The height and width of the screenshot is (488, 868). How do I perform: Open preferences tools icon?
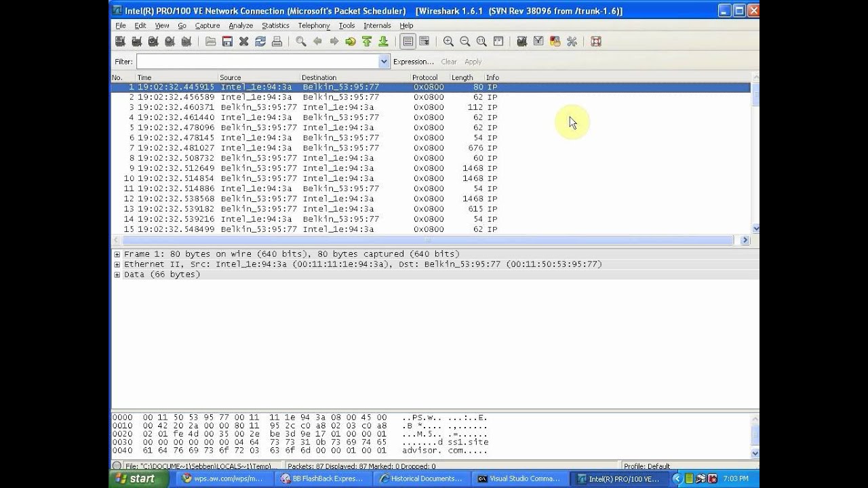pyautogui.click(x=572, y=41)
